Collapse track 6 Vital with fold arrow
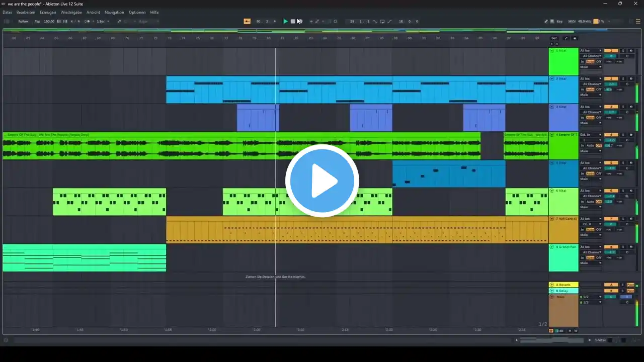 point(552,191)
